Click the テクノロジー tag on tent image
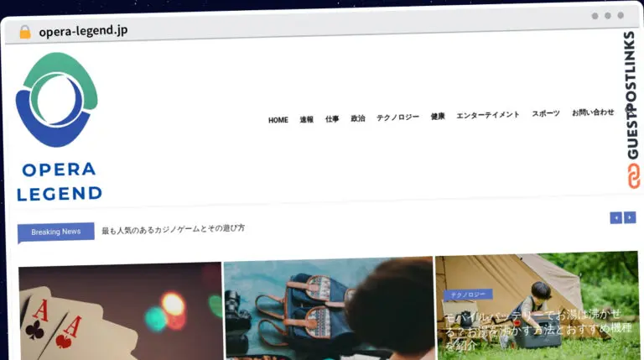The width and height of the screenshot is (644, 360). pyautogui.click(x=468, y=295)
